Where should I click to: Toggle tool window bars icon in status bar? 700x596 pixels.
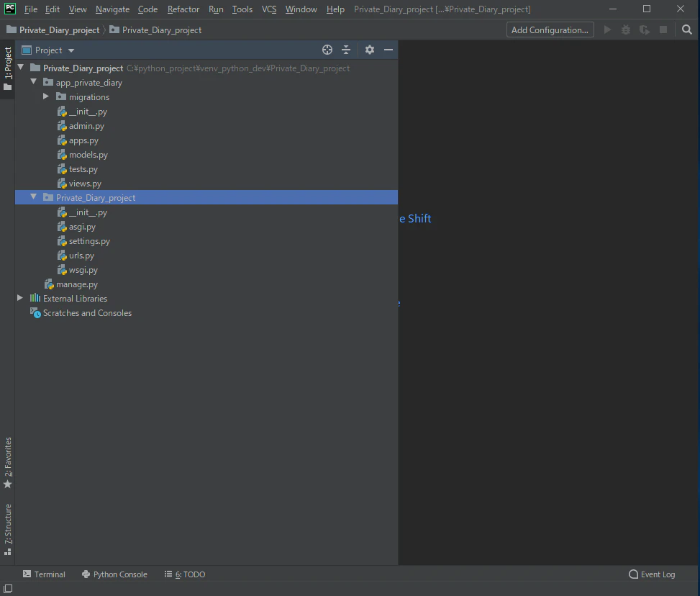8,588
